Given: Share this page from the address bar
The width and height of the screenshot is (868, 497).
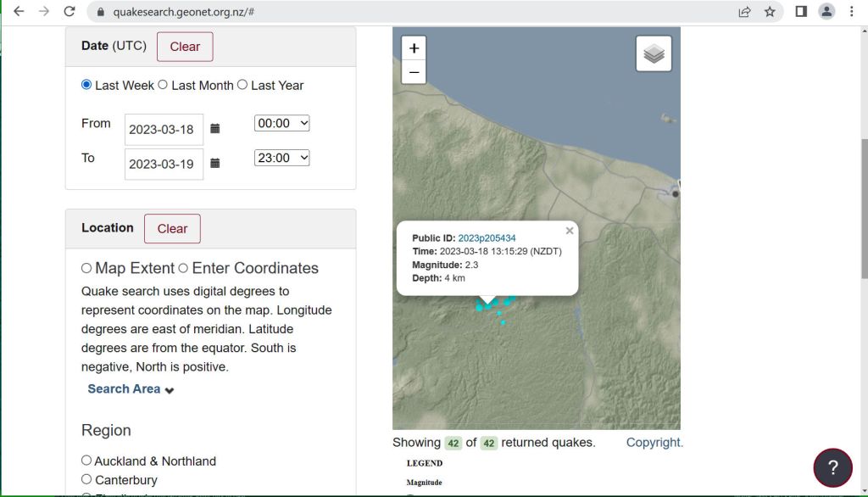Looking at the screenshot, I should point(744,12).
